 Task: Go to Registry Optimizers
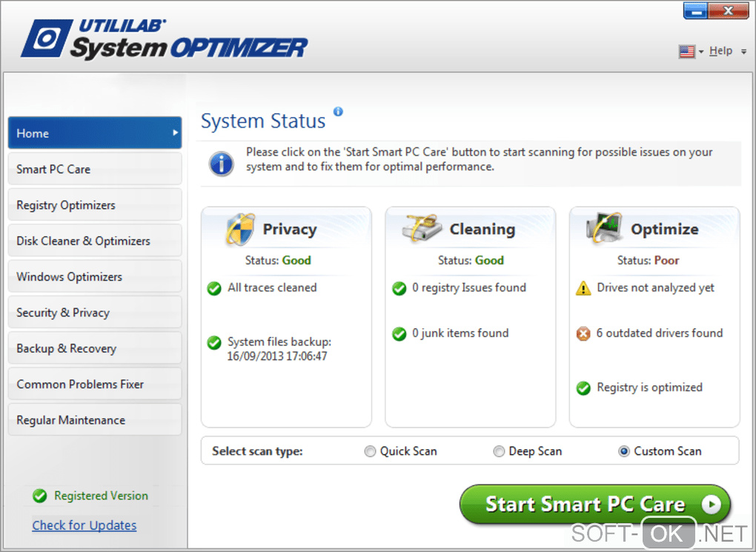(95, 204)
